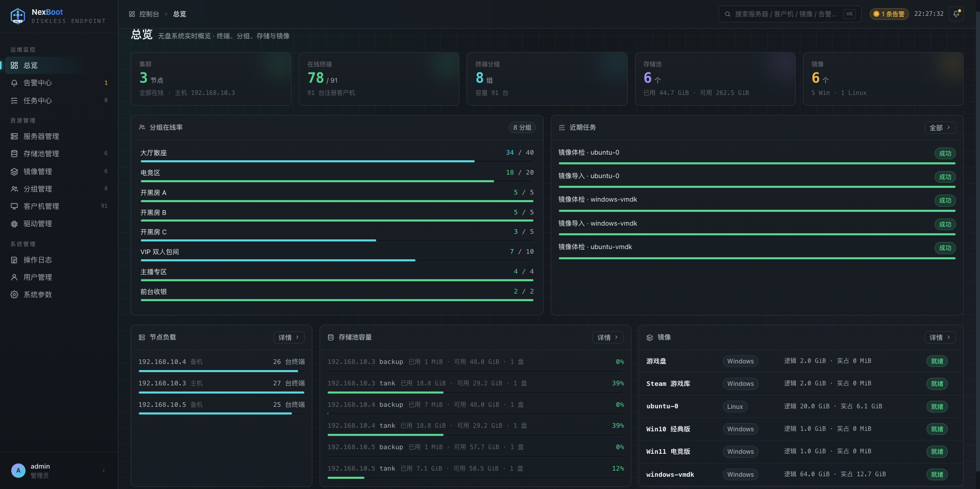Click the 1 条告警 alert badge
The width and height of the screenshot is (980, 489).
(x=889, y=14)
